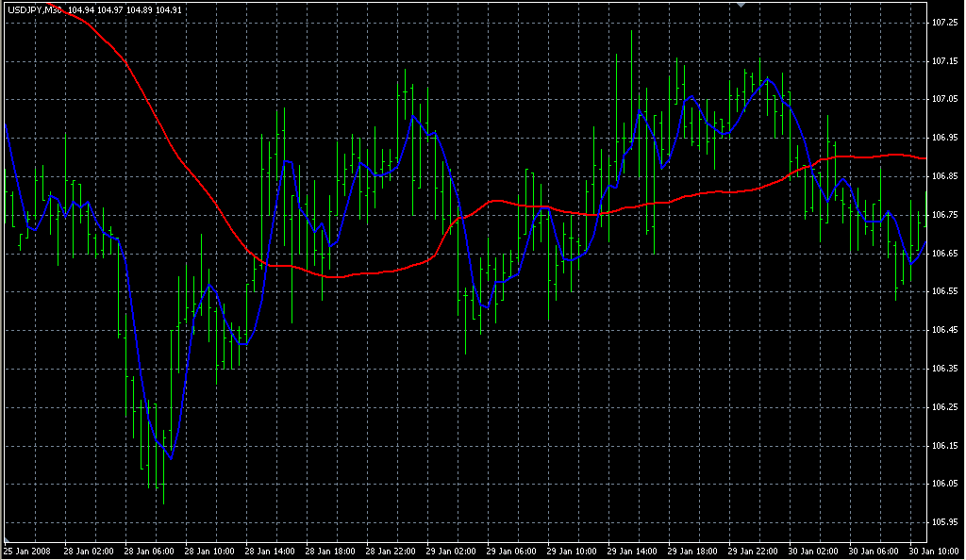Click the blue line's lowest trough
This screenshot has width=966, height=560.
click(171, 458)
